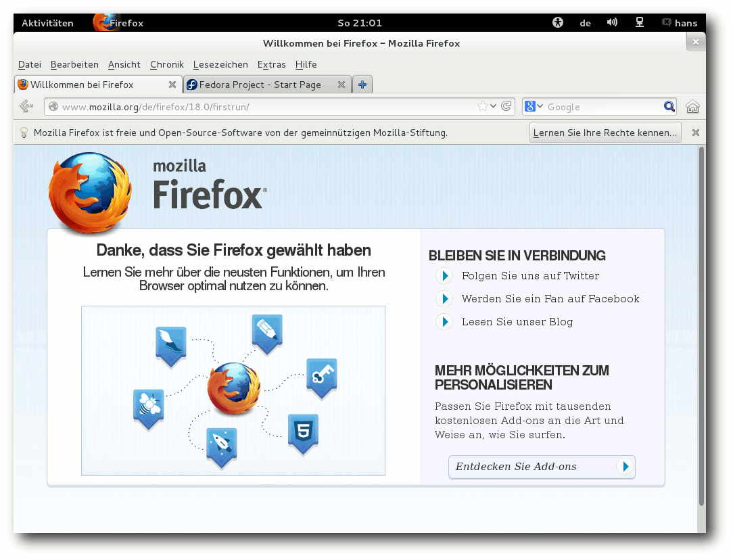Click the vertical page scrollbar

pyautogui.click(x=701, y=326)
